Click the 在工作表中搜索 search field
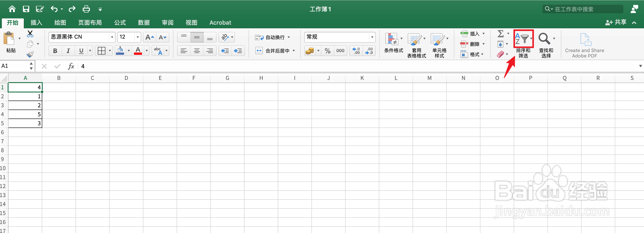Image resolution: width=644 pixels, height=233 pixels. [x=583, y=9]
